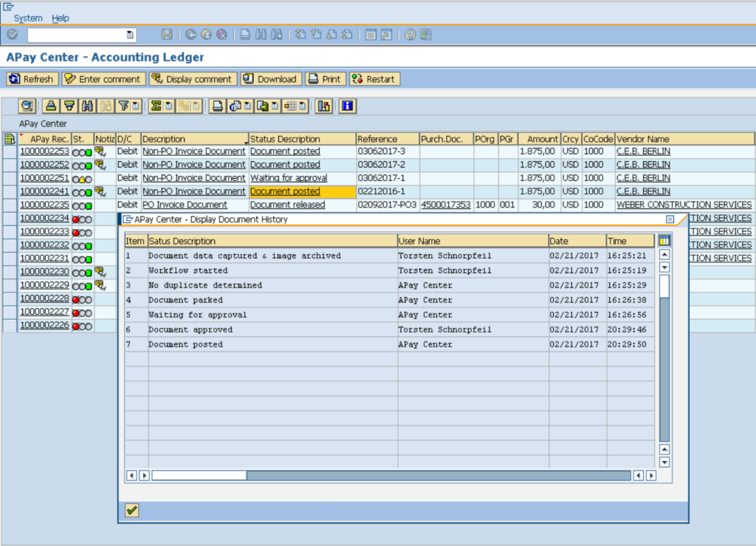Open the System menu
Image resolution: width=756 pixels, height=546 pixels.
coord(28,18)
